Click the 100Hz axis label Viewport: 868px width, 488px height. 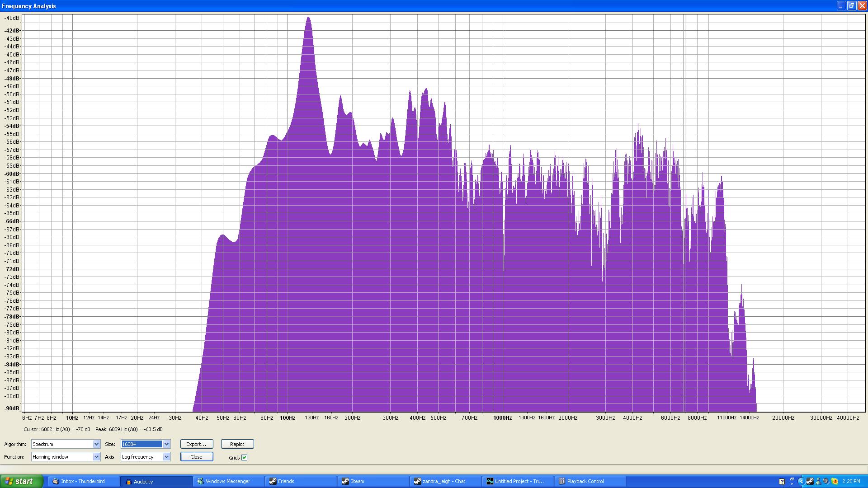click(x=288, y=418)
